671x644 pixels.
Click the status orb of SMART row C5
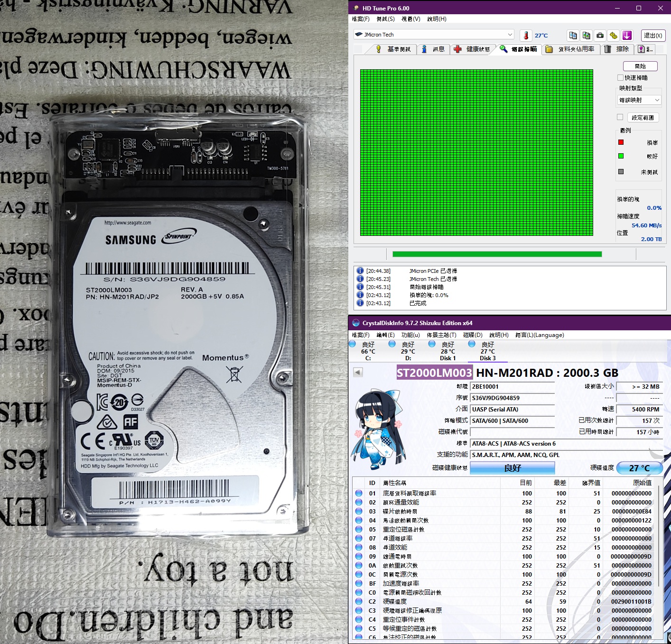pyautogui.click(x=359, y=628)
